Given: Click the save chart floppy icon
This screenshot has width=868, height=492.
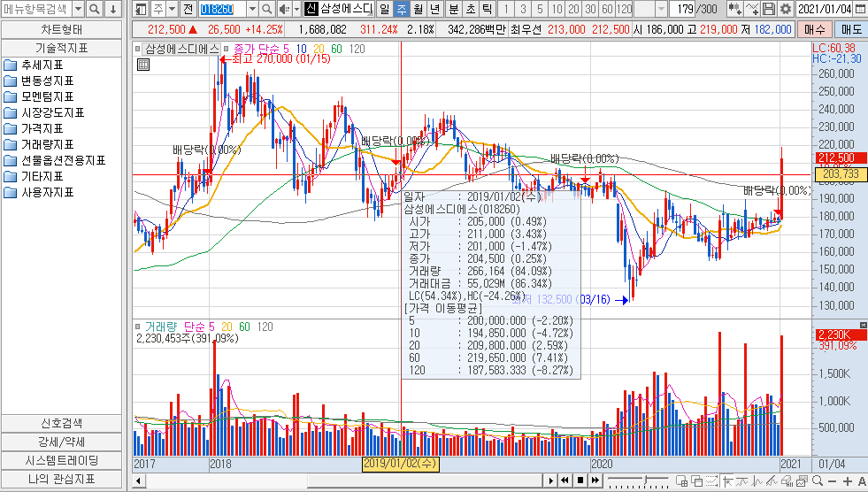Looking at the screenshot, I should 768,9.
